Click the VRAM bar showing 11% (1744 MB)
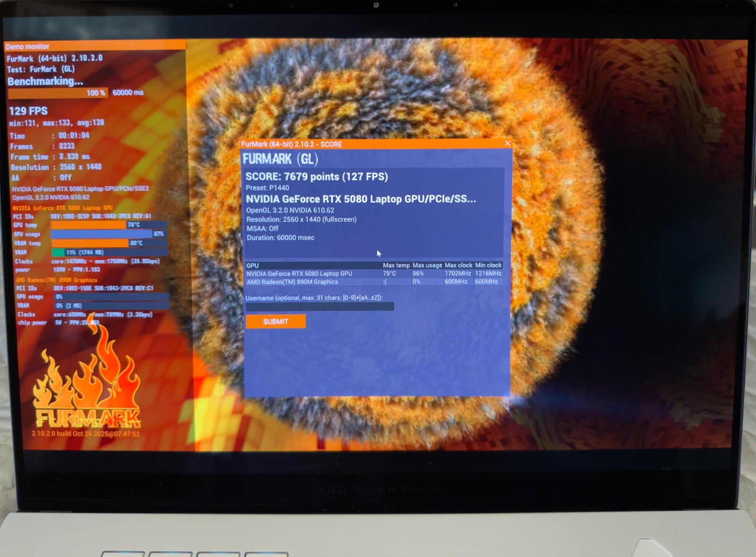Viewport: 756px width, 557px height. tap(109, 252)
